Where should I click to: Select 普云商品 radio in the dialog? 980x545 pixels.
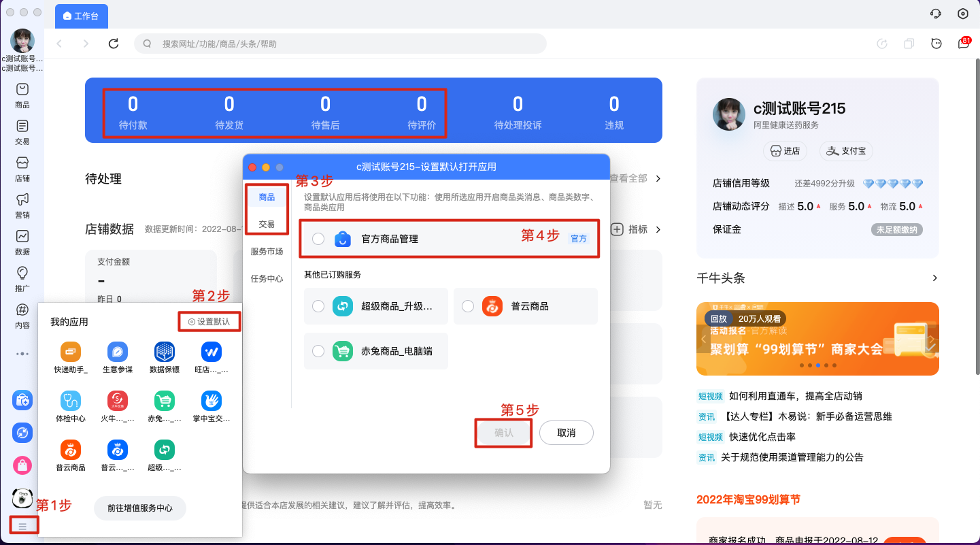(x=468, y=306)
